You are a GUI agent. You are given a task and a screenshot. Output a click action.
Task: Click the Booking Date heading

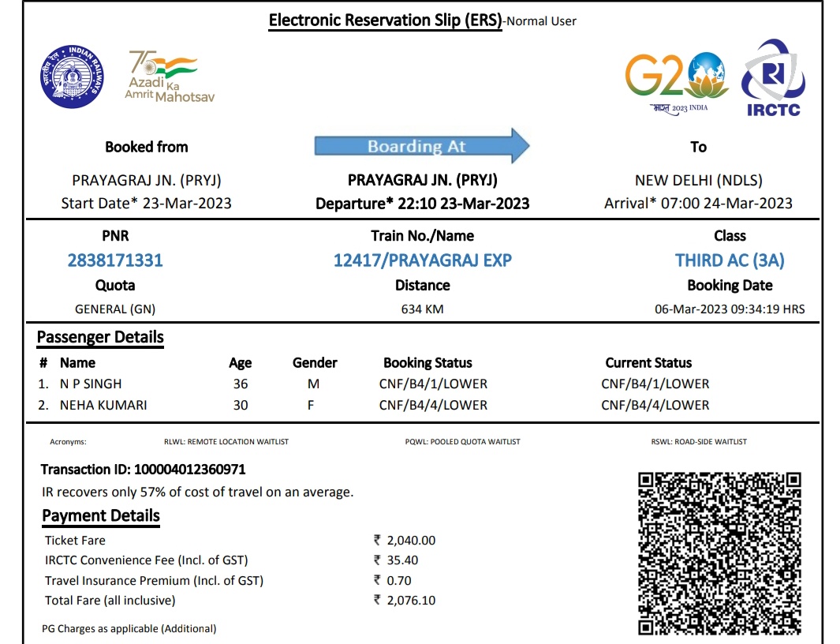coord(730,285)
